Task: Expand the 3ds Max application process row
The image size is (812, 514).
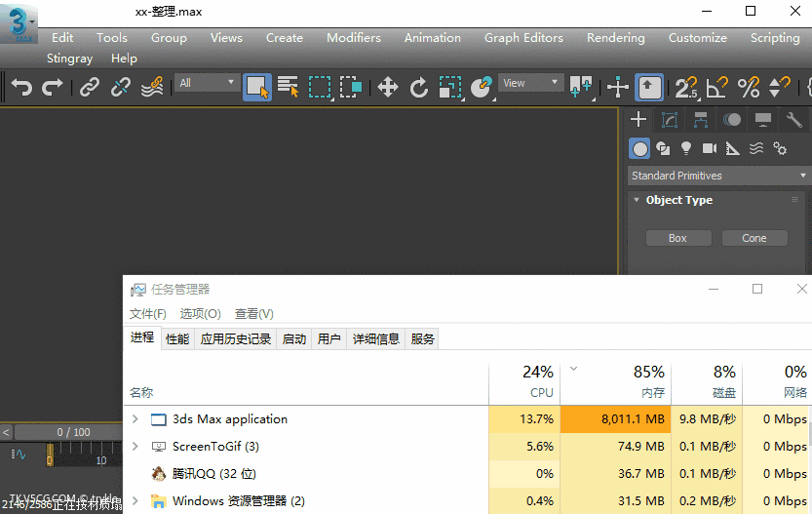Action: pyautogui.click(x=135, y=418)
